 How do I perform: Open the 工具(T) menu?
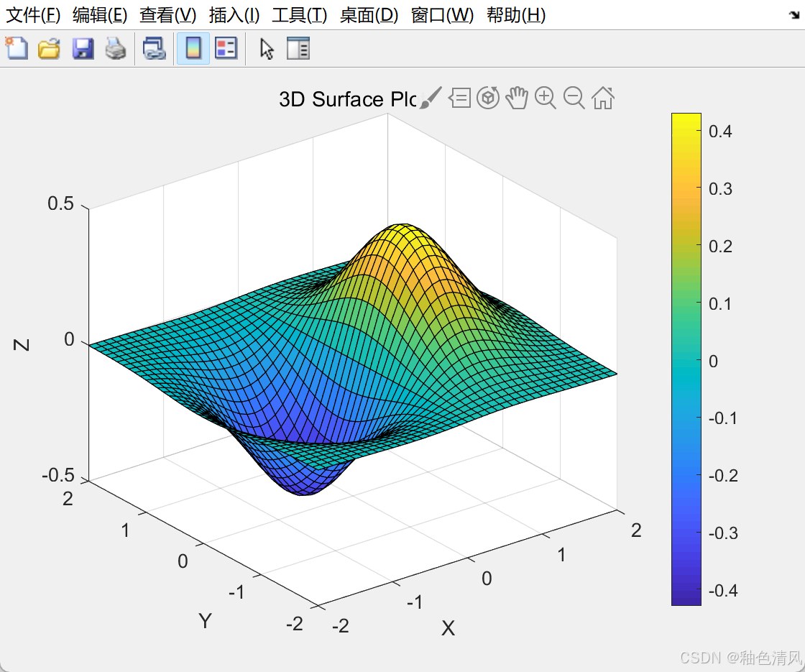click(299, 15)
